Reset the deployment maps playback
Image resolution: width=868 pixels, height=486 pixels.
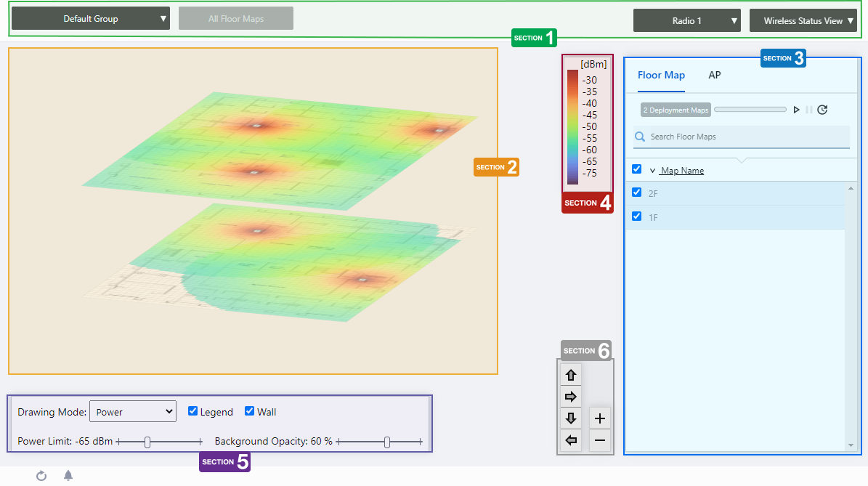pyautogui.click(x=822, y=110)
